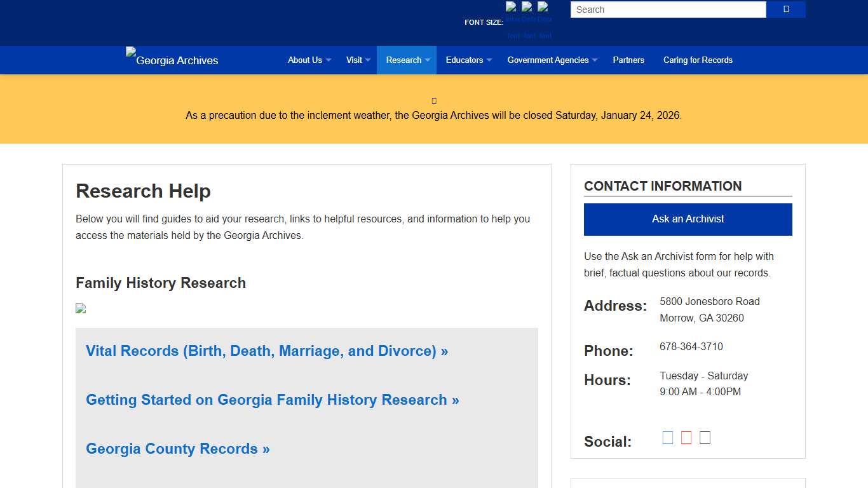
Task: Open the Vital Records research guide link
Action: tap(266, 351)
